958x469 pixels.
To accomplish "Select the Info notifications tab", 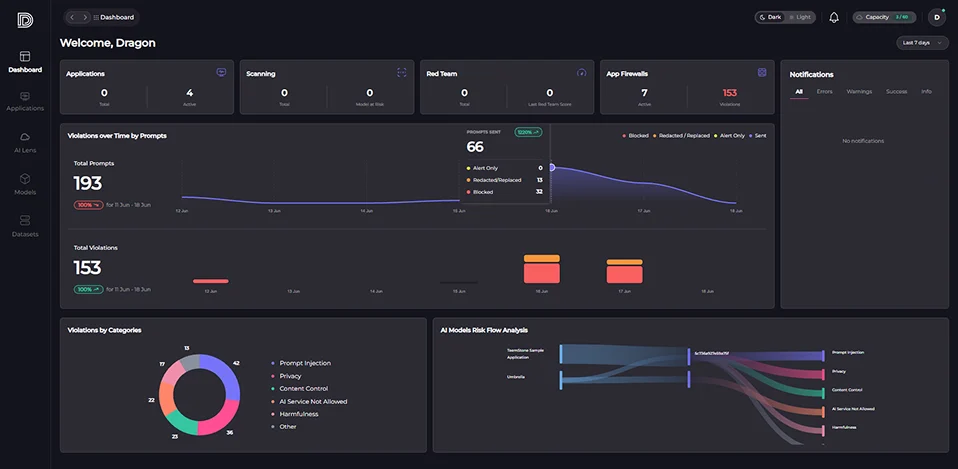I will 926,92.
